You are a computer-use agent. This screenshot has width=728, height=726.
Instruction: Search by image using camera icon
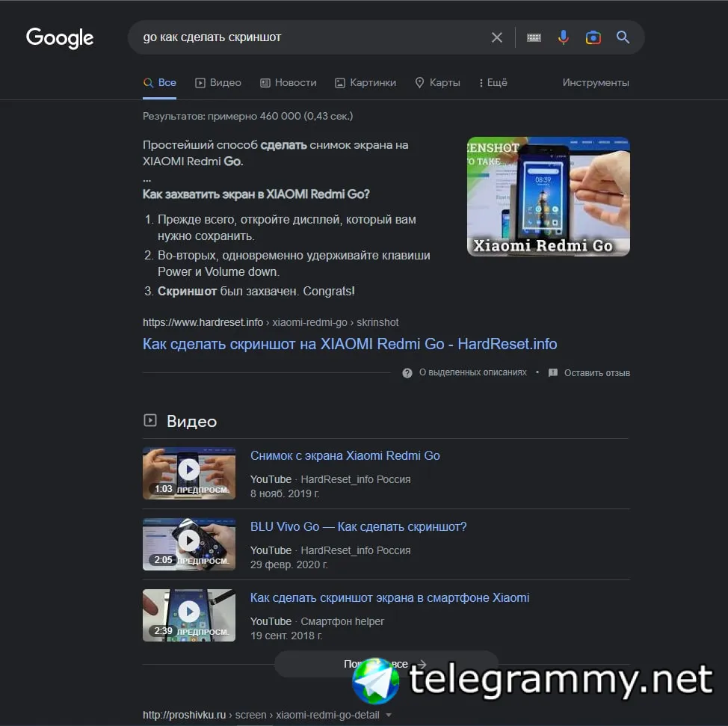click(x=593, y=37)
